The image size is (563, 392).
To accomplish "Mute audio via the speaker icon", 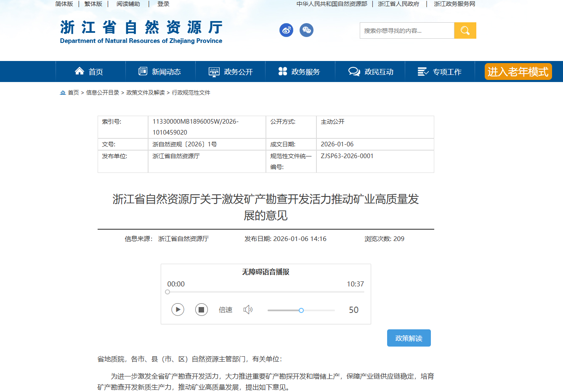I will click(x=248, y=310).
